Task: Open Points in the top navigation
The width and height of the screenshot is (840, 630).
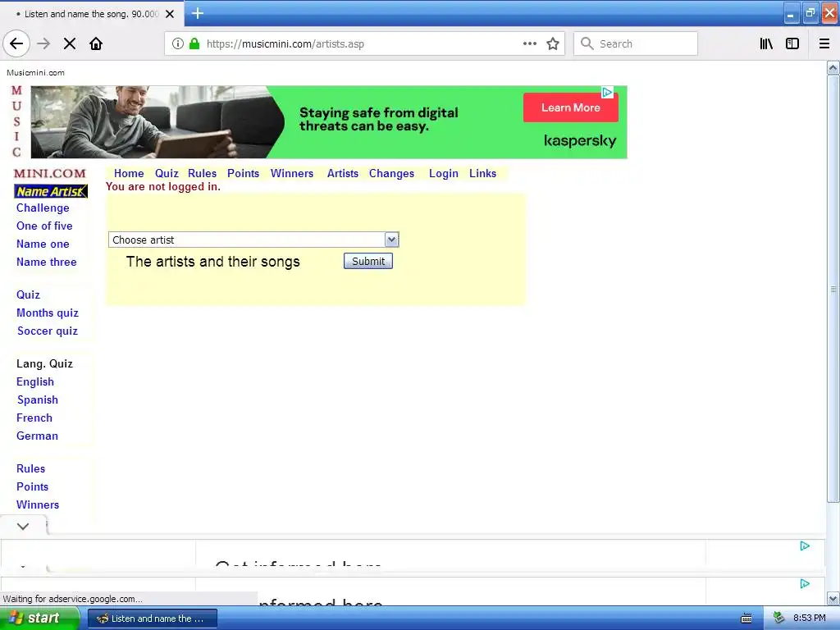Action: pos(243,173)
